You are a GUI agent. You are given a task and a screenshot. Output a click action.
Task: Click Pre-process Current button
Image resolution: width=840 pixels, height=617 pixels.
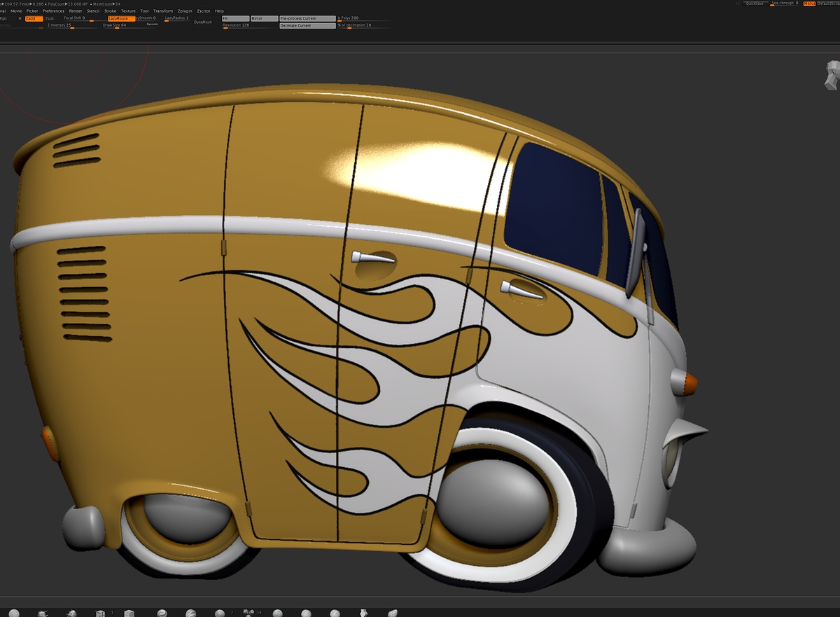tap(308, 18)
